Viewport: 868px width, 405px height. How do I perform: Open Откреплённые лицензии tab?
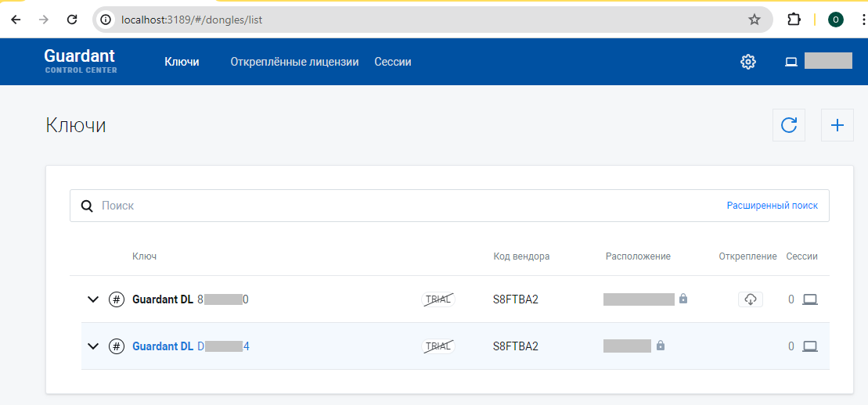[x=294, y=62]
